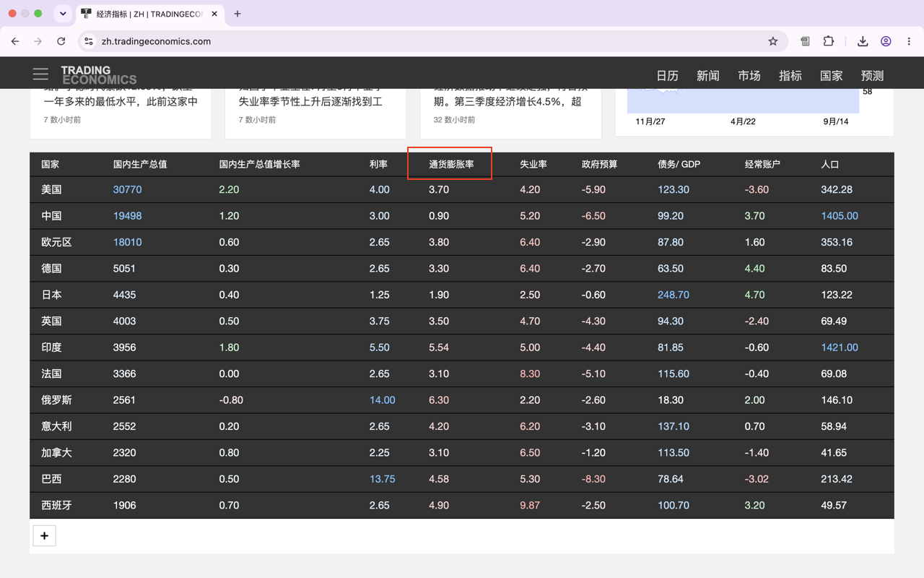Open the Chrome three-dot menu
924x578 pixels.
coord(909,42)
